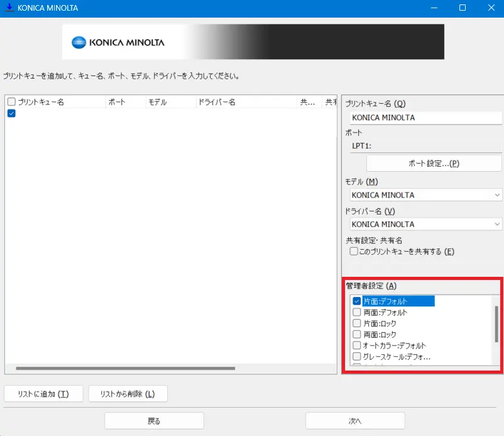The height and width of the screenshot is (436, 504).
Task: Check the グレースケール:デフォ... option
Action: [357, 357]
